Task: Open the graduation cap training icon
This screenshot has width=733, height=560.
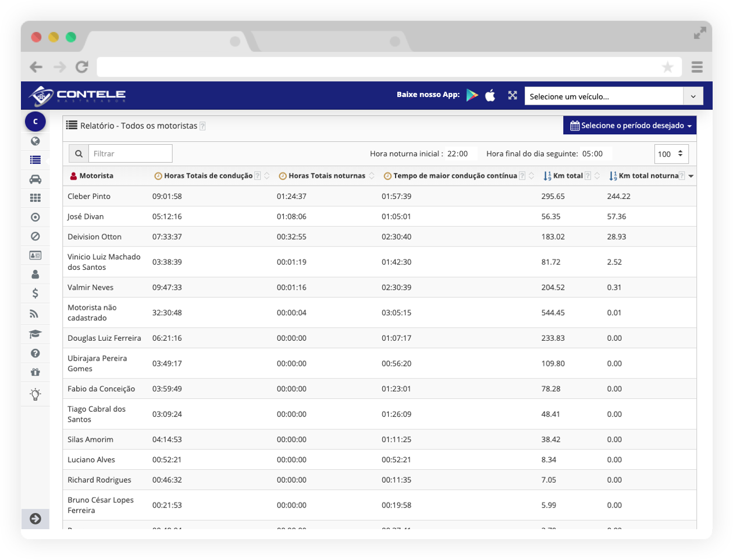Action: (x=35, y=334)
